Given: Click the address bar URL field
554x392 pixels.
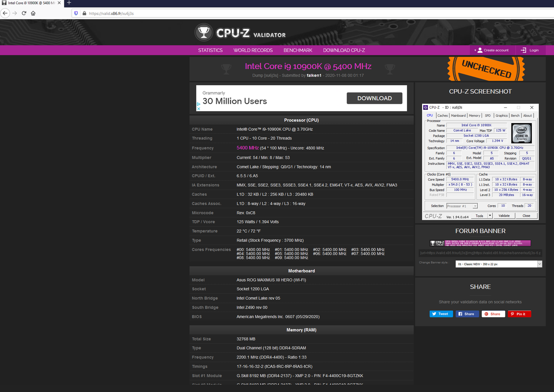Looking at the screenshot, I should coord(312,13).
